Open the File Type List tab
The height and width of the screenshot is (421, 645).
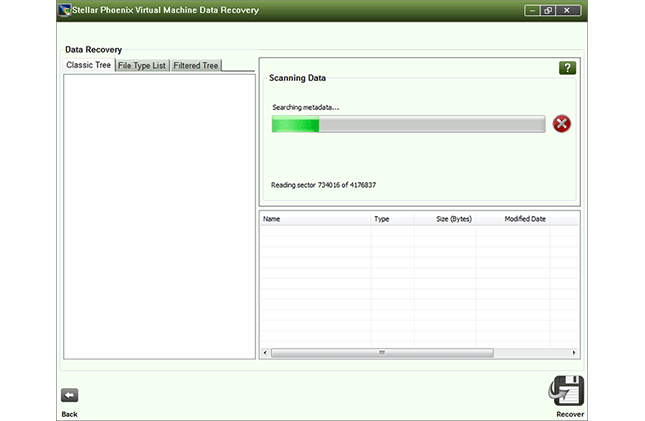point(141,66)
